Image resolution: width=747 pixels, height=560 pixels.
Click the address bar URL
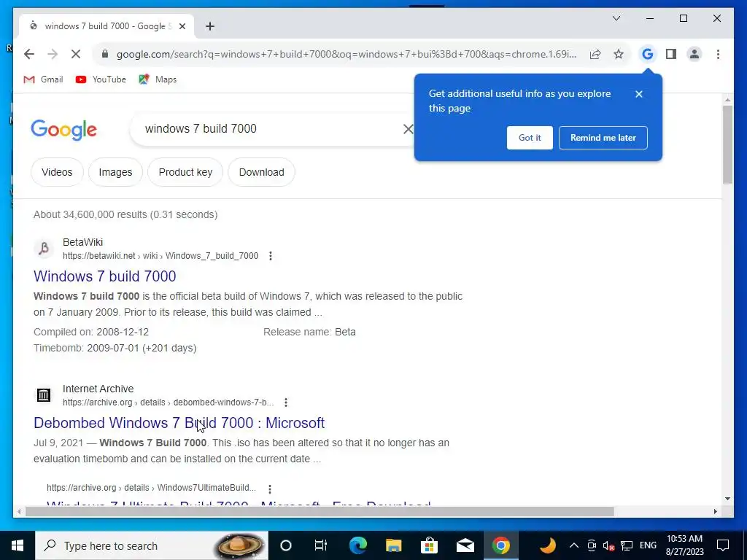click(347, 54)
